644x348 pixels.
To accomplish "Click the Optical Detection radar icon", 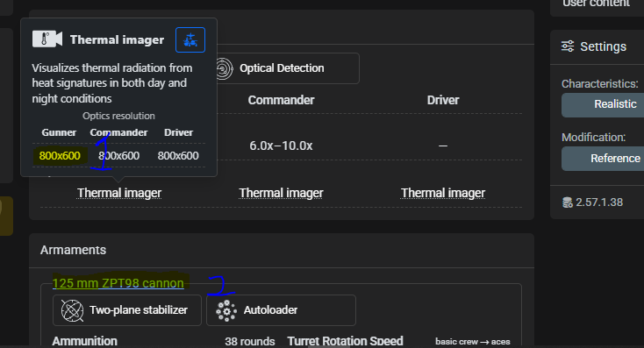I will 224,68.
